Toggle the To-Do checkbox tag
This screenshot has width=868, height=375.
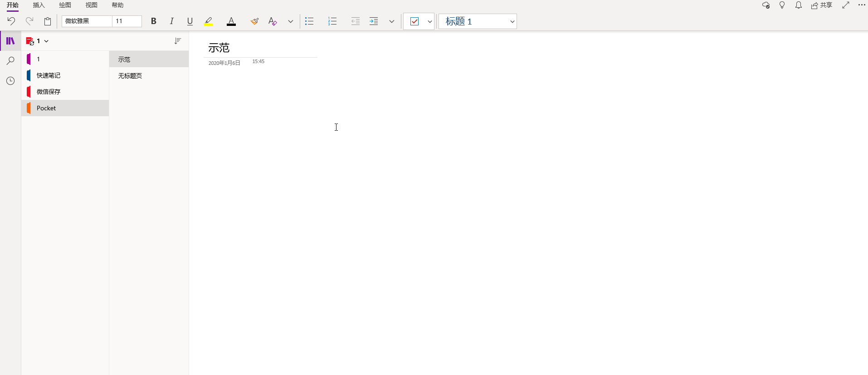click(x=414, y=21)
